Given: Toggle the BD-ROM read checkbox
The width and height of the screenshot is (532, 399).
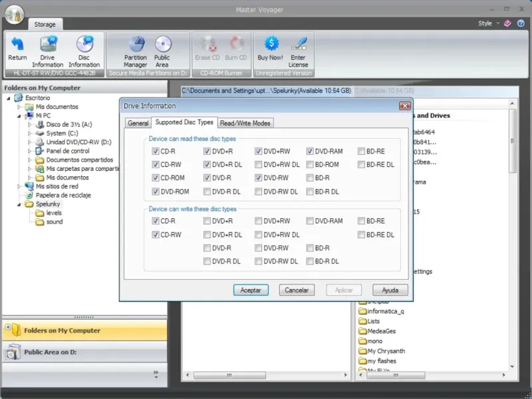Looking at the screenshot, I should [x=310, y=164].
